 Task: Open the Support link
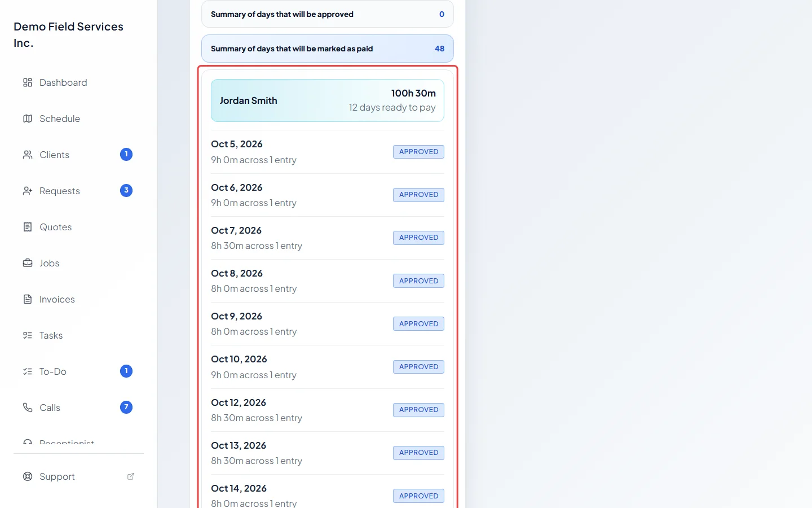[79, 476]
